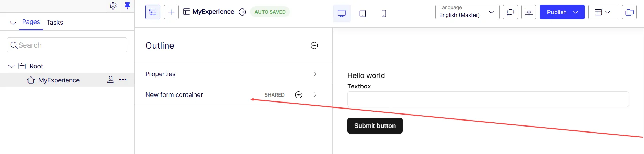Switch to the Tasks tab
This screenshot has height=154, width=644.
coord(55,23)
